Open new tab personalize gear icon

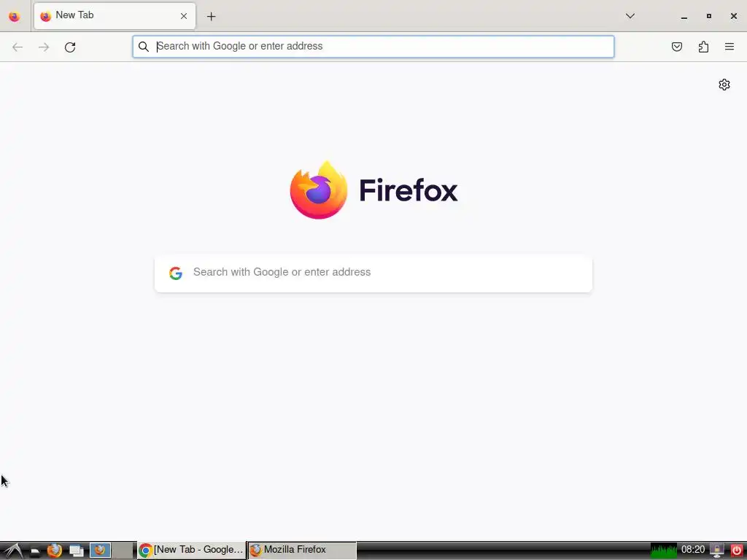coord(724,85)
